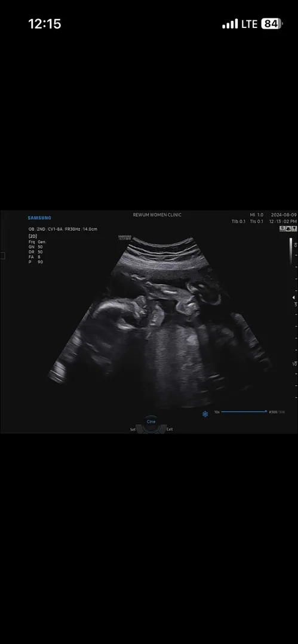Click the middle status icon under the time

288,228
